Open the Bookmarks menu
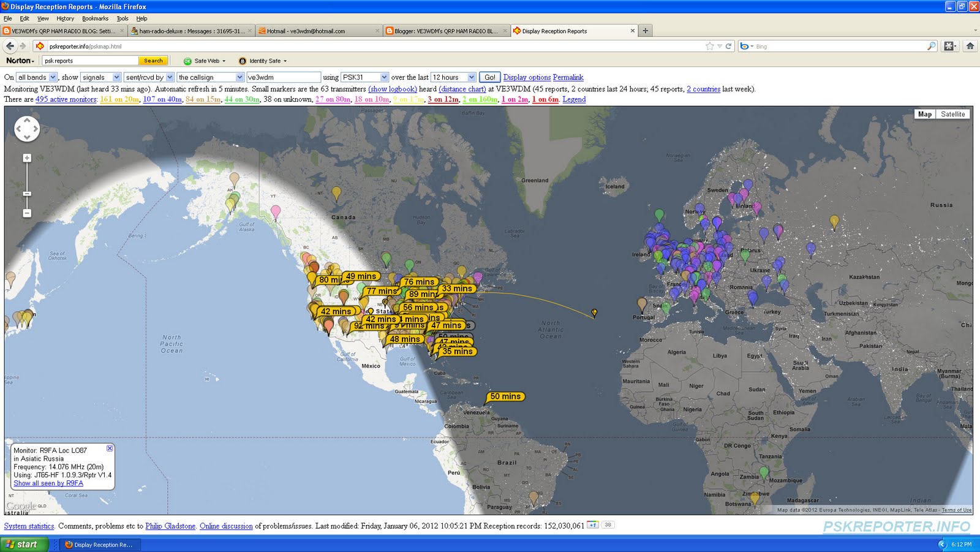Image resolution: width=980 pixels, height=552 pixels. pos(95,18)
